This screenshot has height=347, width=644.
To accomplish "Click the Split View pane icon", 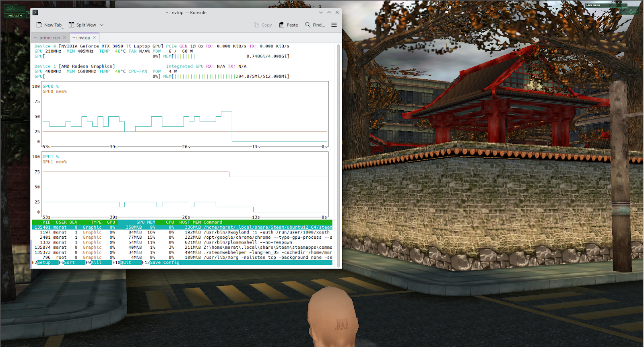I will [x=71, y=25].
